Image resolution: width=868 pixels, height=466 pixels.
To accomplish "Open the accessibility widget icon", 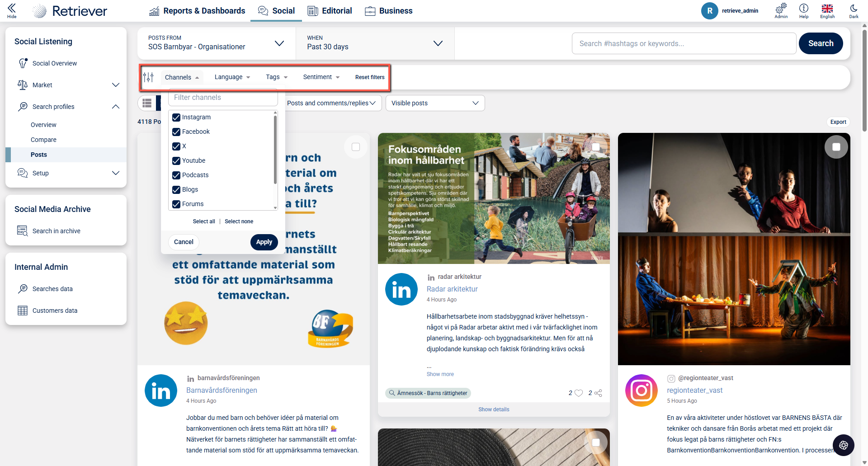I will pyautogui.click(x=844, y=445).
